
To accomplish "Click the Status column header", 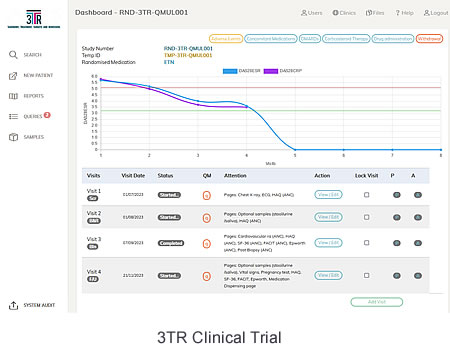I will coord(165,176).
